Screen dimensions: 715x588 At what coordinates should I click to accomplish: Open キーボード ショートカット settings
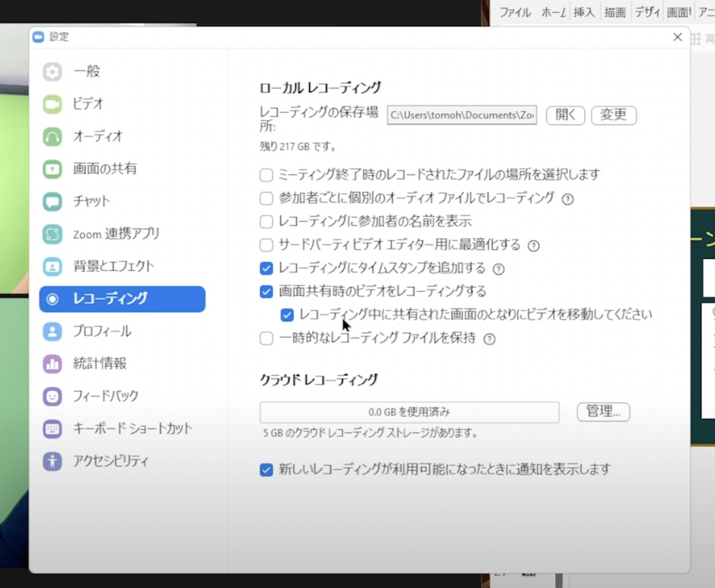pos(52,428)
